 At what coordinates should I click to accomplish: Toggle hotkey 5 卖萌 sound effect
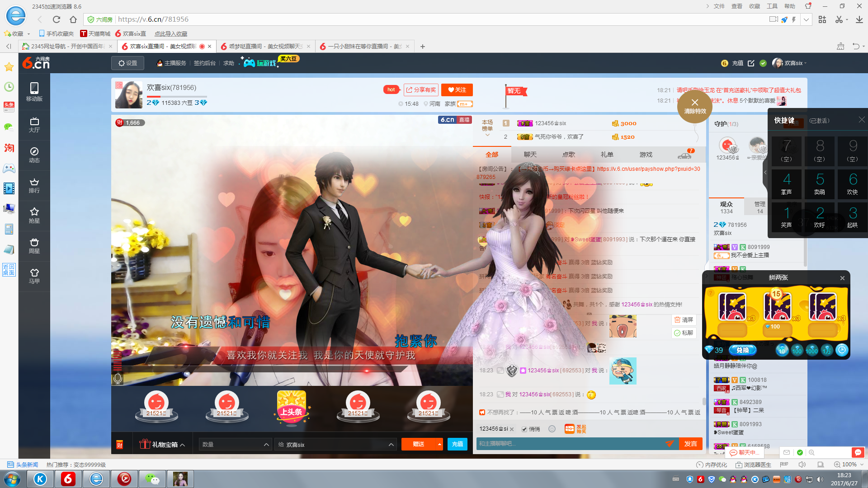pos(820,184)
